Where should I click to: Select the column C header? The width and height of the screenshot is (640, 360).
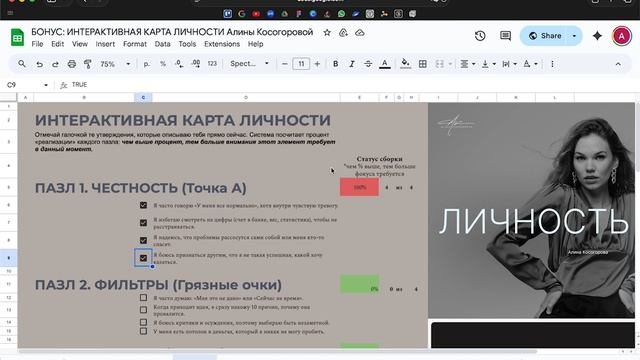coord(143,98)
